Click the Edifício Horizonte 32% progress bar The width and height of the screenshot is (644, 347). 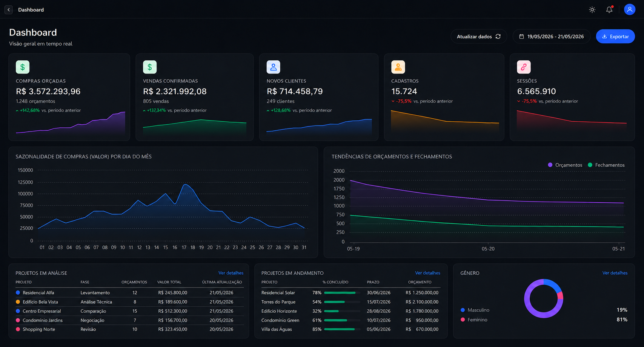click(342, 311)
